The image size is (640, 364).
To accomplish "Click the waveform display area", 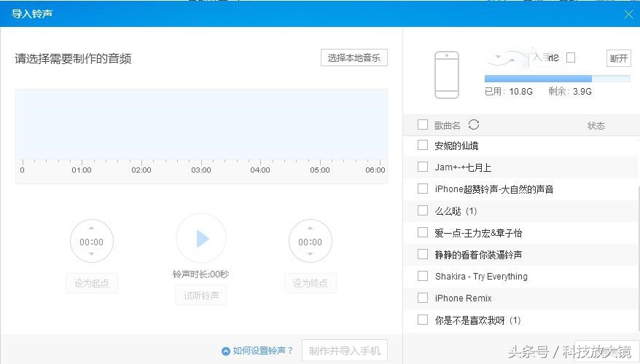I will coord(201,124).
